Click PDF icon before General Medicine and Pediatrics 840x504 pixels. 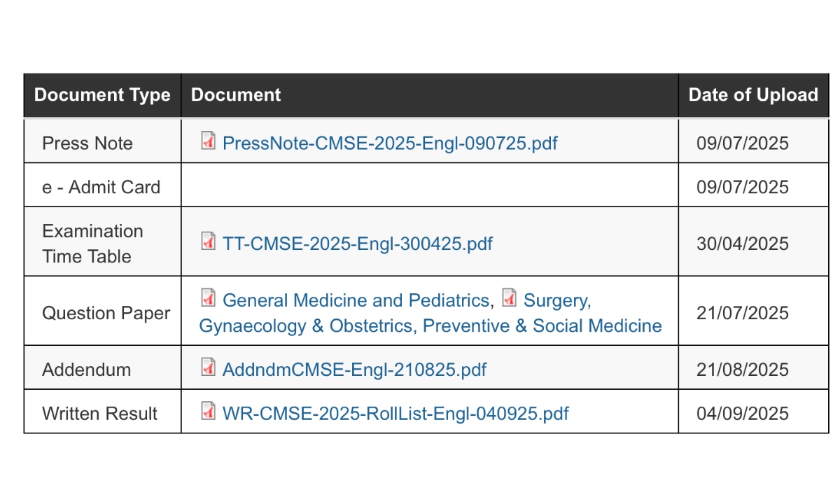pyautogui.click(x=208, y=298)
